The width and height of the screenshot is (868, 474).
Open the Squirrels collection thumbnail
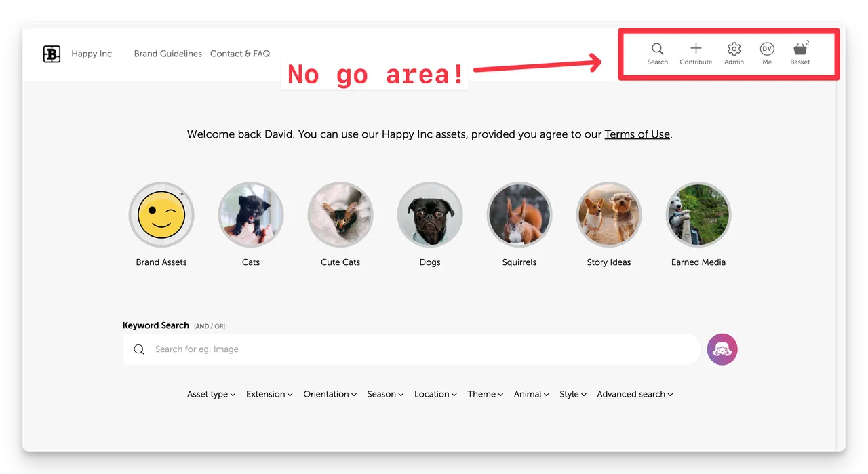point(519,214)
